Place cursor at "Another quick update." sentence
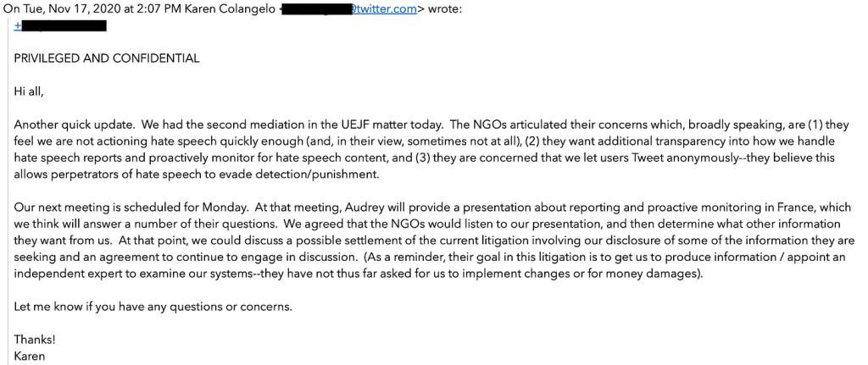Screen dimensions: 868x365 point(69,124)
